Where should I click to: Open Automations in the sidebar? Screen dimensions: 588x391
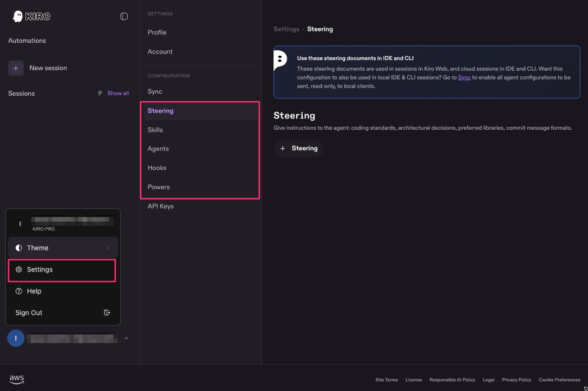point(27,41)
